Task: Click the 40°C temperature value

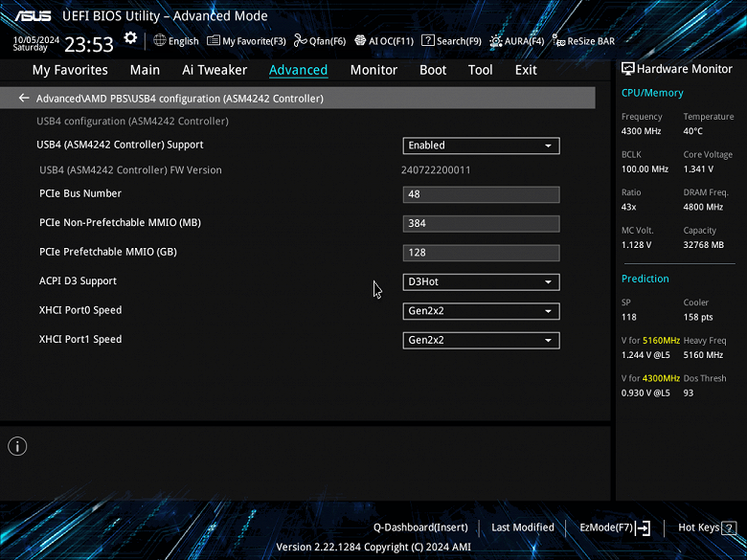Action: point(692,131)
